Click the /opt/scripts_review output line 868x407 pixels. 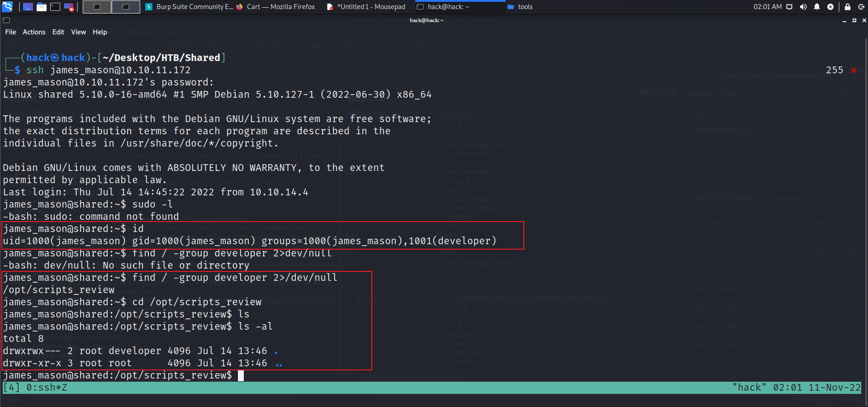[59, 290]
